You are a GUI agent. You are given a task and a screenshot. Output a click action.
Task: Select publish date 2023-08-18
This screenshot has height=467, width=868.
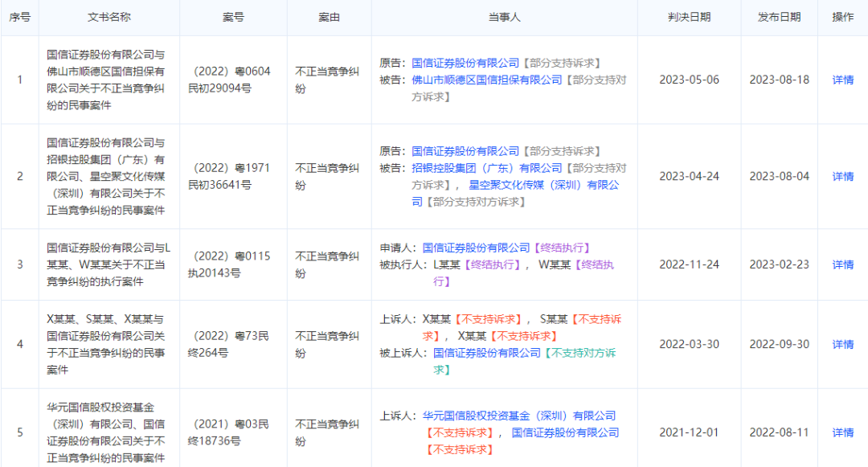tap(779, 80)
